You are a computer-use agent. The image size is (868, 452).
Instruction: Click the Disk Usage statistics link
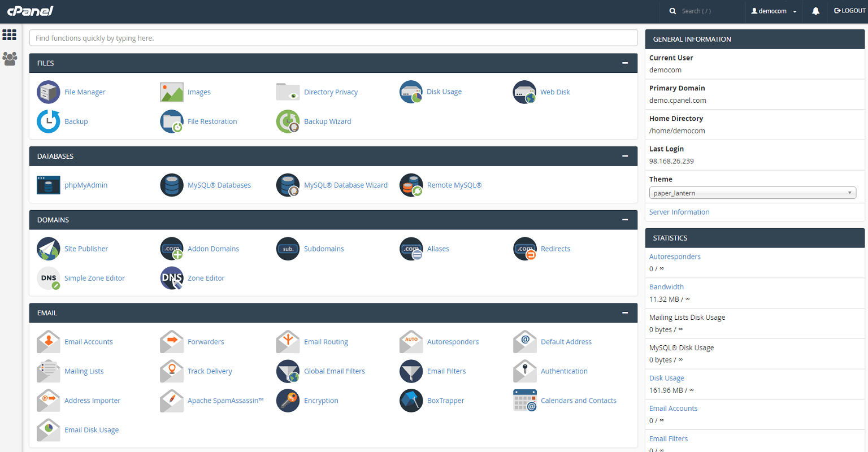point(667,378)
